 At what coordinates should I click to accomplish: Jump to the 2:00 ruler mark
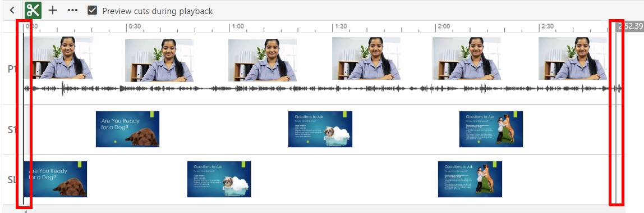click(x=444, y=26)
